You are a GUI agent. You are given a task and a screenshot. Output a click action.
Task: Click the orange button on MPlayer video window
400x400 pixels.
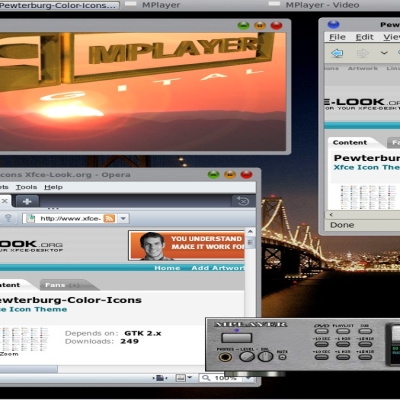pyautogui.click(x=260, y=25)
